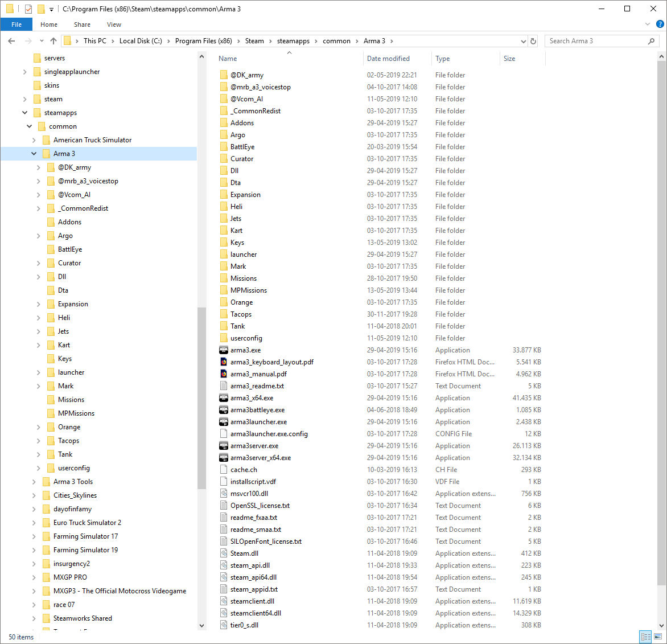Screen dimensions: 667x644
Task: Open the address bar history dropdown
Action: (523, 41)
